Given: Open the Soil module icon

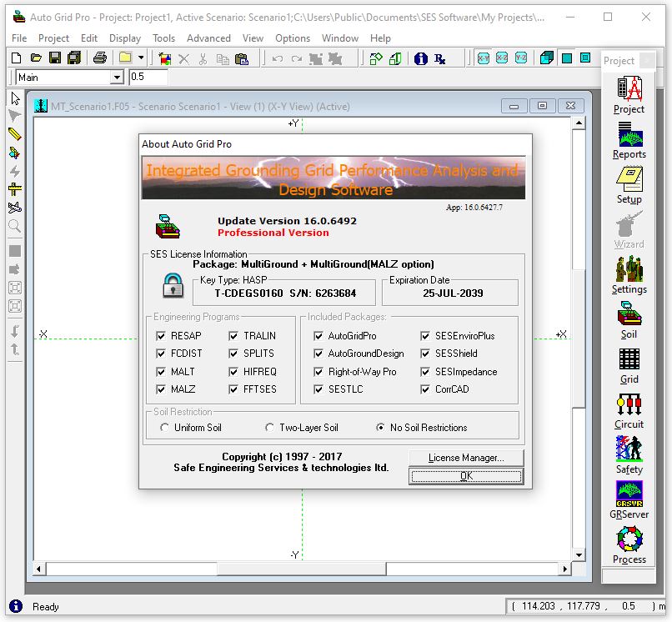Looking at the screenshot, I should tap(629, 321).
